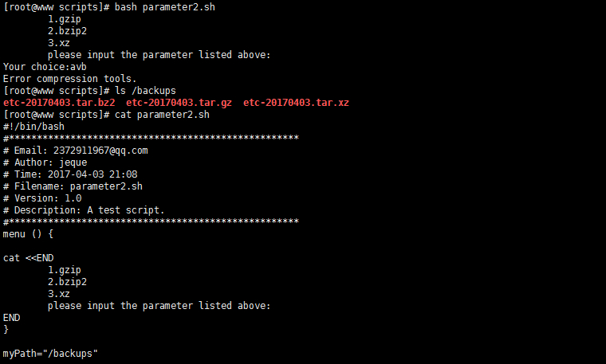
Task: Click the 'ls /backups' command
Action: 145,91
